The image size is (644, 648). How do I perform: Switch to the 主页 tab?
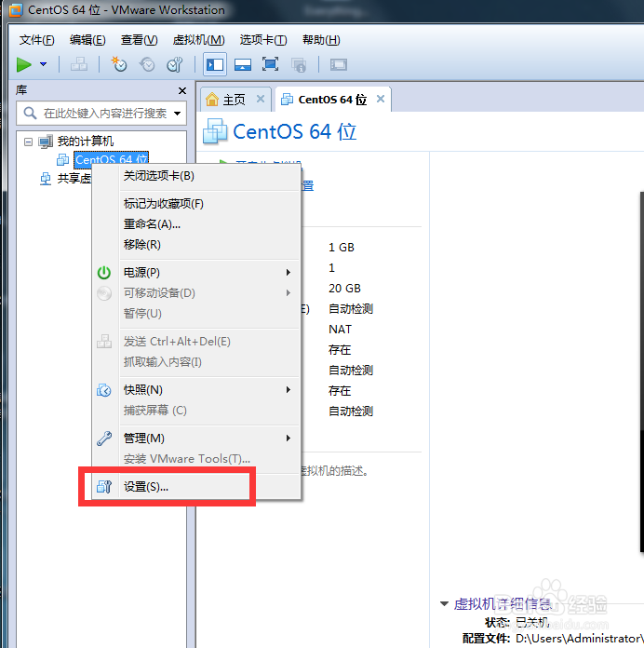point(234,100)
